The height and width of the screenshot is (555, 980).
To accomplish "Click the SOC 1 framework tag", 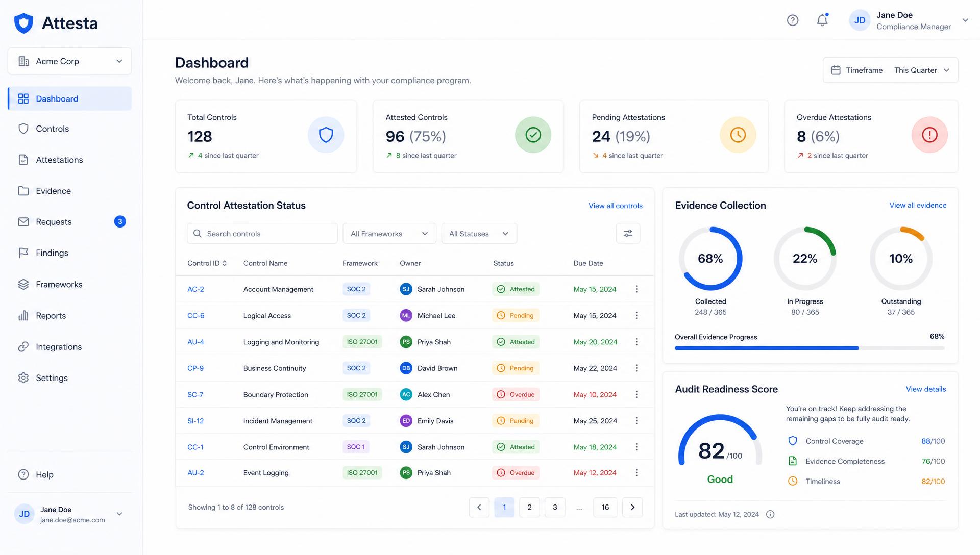I will click(x=356, y=447).
